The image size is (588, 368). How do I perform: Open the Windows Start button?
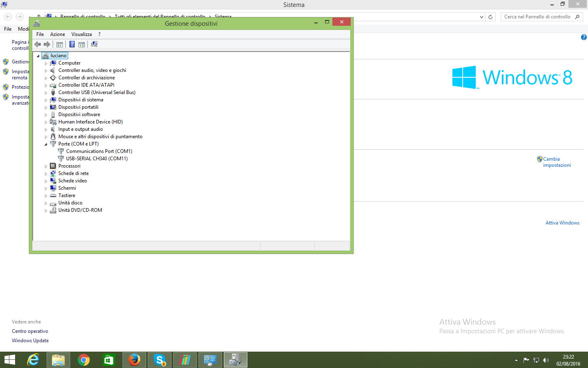click(x=9, y=360)
